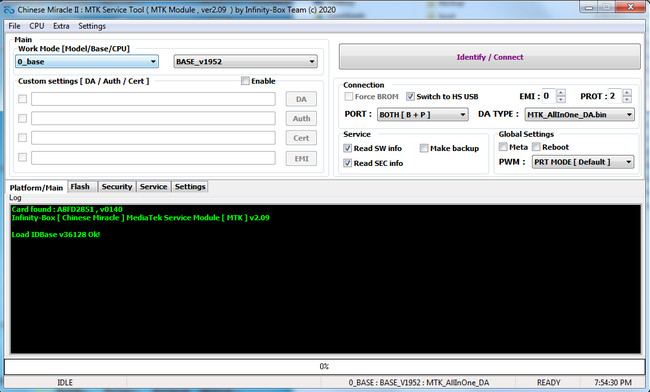
Task: Click the Infinity-Box app icon in title bar
Action: pos(9,10)
